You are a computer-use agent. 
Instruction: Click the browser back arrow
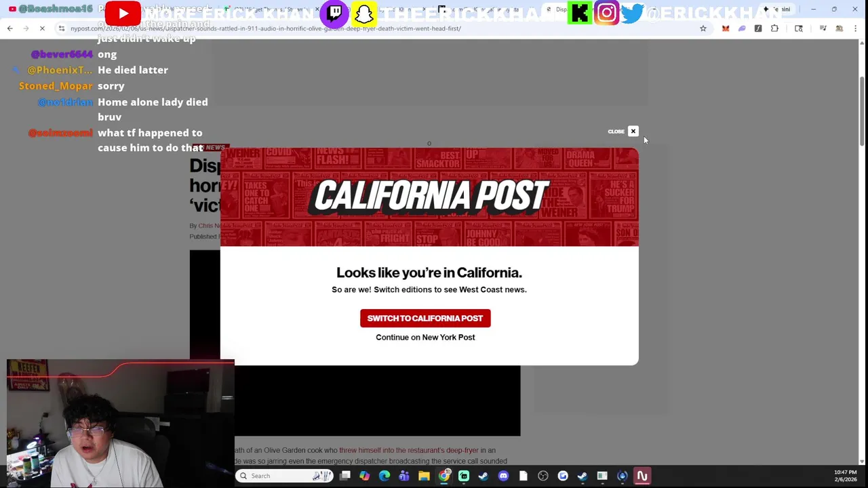9,28
